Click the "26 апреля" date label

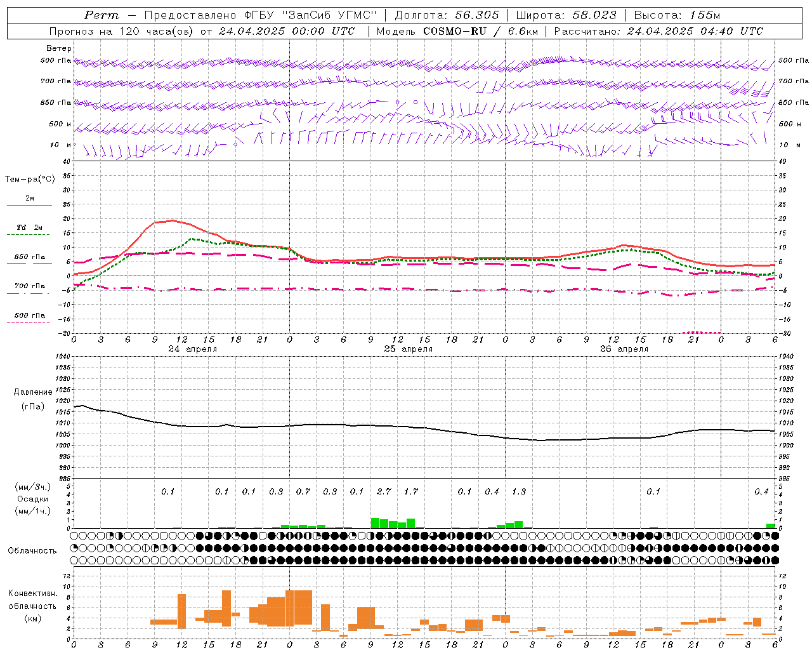point(624,348)
